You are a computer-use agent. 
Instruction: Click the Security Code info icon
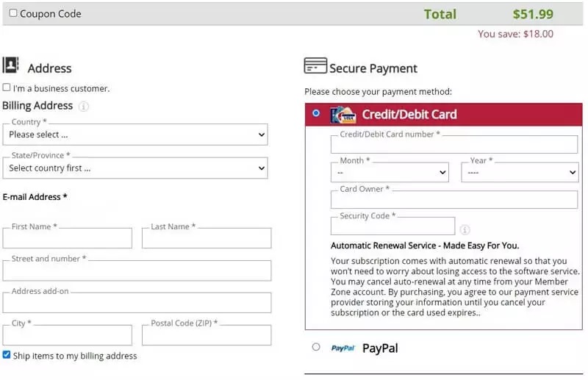[465, 229]
